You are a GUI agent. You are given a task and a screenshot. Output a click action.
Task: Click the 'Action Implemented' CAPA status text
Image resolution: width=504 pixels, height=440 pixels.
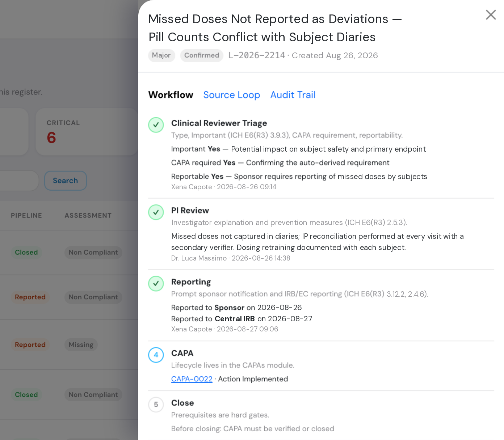(253, 379)
